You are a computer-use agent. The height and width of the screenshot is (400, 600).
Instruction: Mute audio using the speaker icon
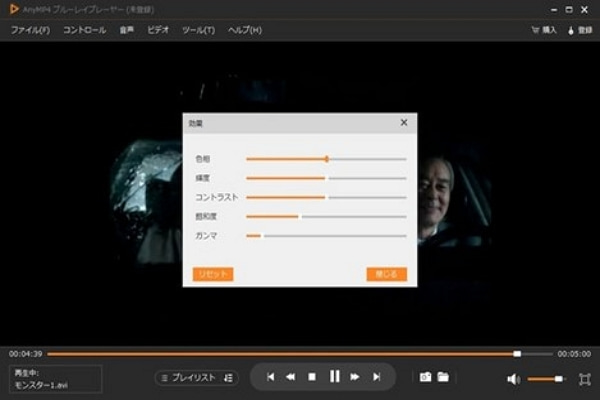(x=513, y=379)
